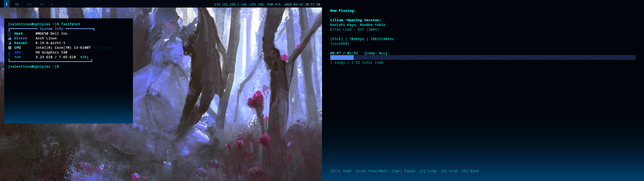Click the "0MGK50 Dell Inc." host value
The width and height of the screenshot is (644, 181).
(x=52, y=33)
